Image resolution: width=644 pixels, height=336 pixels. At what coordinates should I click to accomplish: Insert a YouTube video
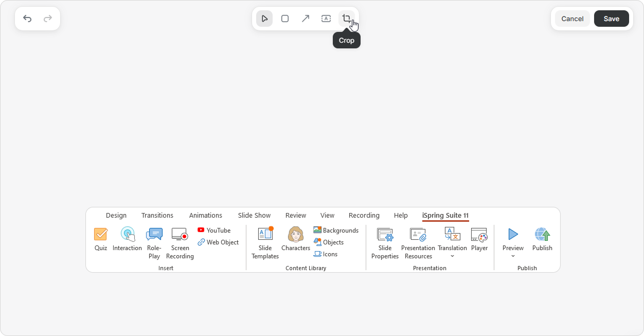pyautogui.click(x=214, y=230)
